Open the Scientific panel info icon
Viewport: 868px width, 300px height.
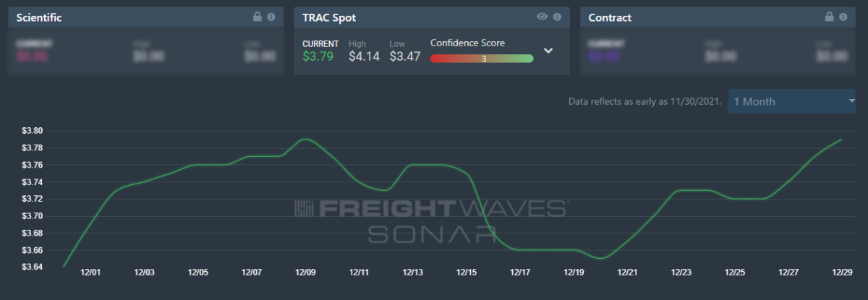click(271, 17)
